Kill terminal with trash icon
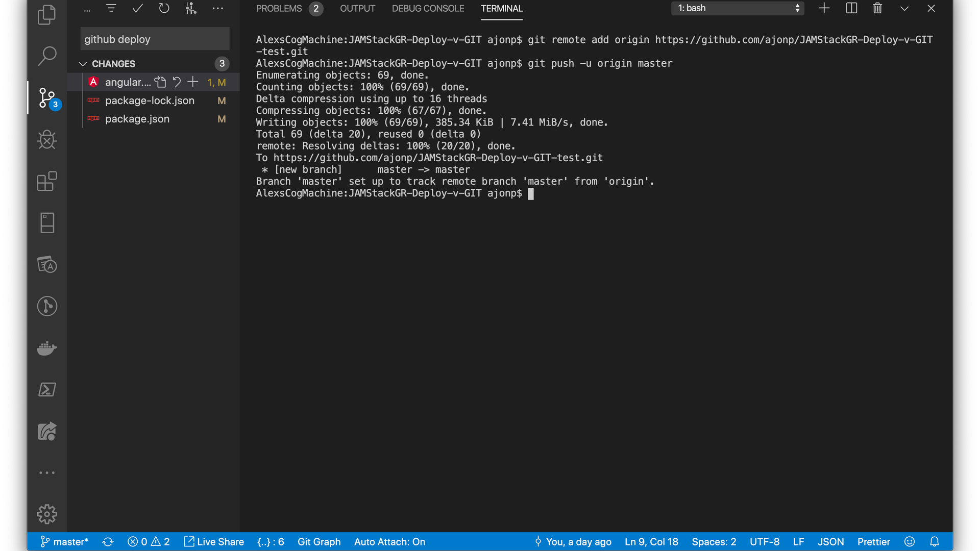 [x=877, y=8]
